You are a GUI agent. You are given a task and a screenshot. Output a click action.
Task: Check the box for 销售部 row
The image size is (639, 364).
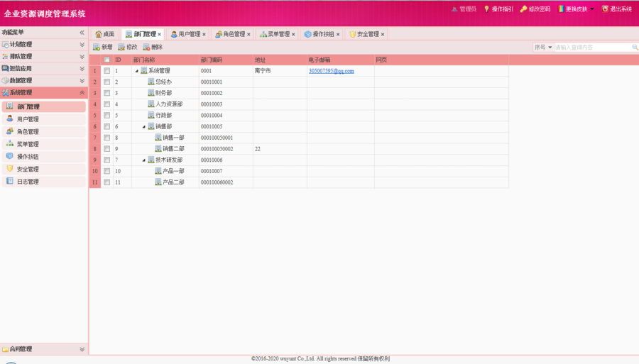click(106, 126)
